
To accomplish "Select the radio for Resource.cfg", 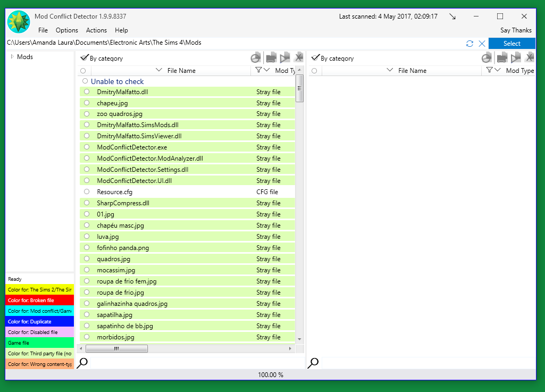I will tap(87, 191).
